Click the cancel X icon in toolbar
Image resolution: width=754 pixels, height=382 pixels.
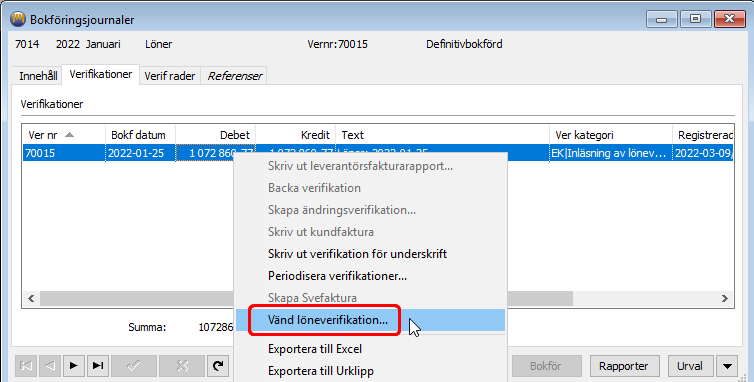[182, 366]
